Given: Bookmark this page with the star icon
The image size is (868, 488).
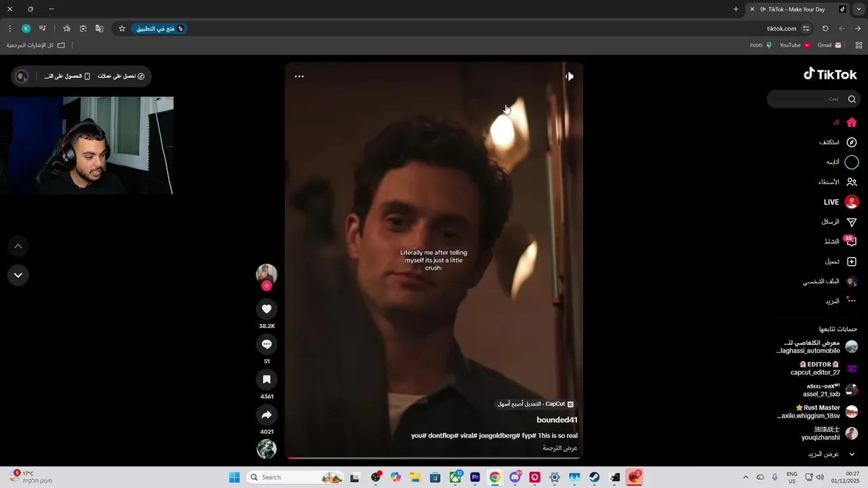Looking at the screenshot, I should click(x=122, y=28).
